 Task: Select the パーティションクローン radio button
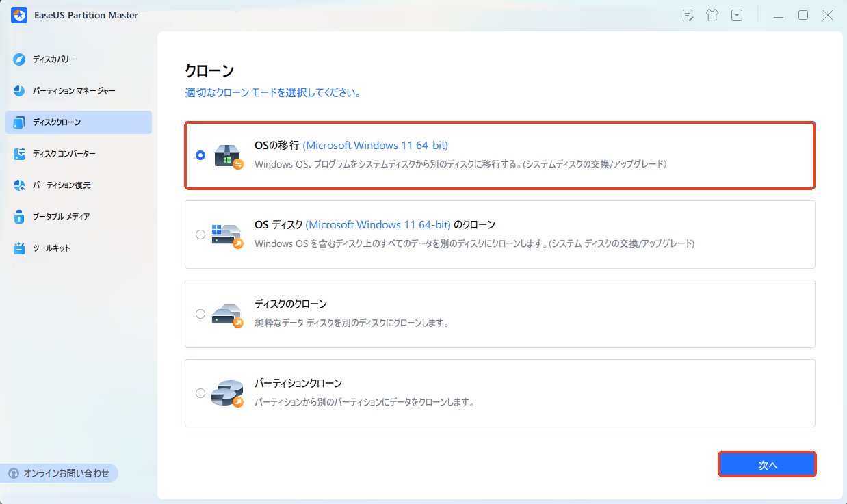tap(200, 393)
